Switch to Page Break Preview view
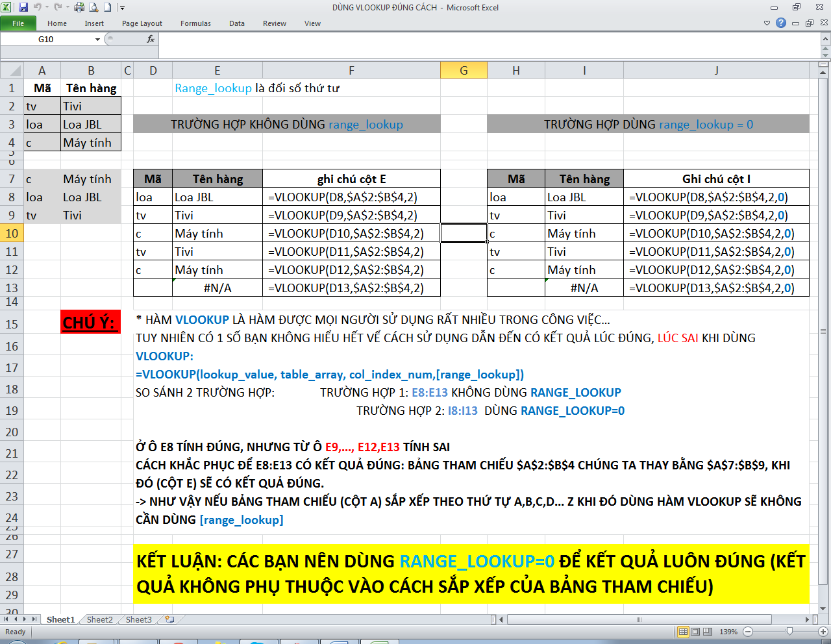The width and height of the screenshot is (831, 644). [708, 632]
